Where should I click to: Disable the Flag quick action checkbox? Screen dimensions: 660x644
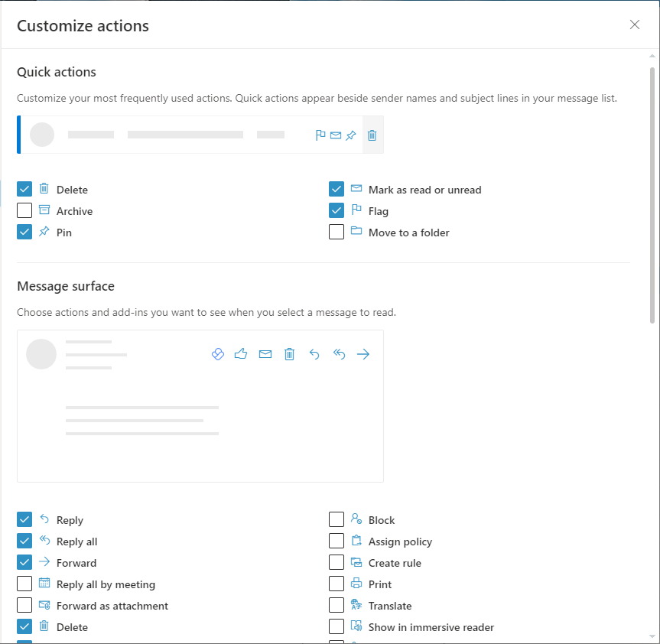coord(337,210)
